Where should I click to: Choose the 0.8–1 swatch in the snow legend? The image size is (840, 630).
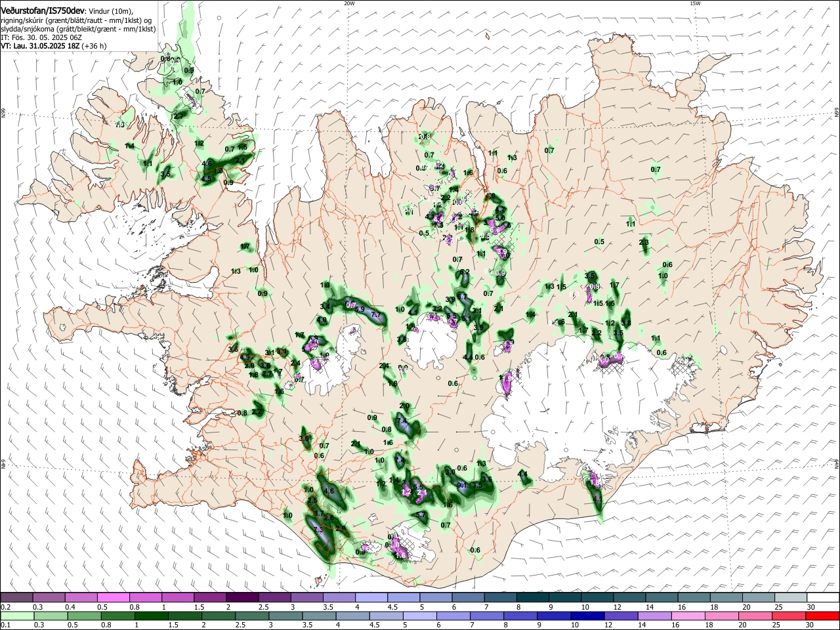tap(146, 597)
